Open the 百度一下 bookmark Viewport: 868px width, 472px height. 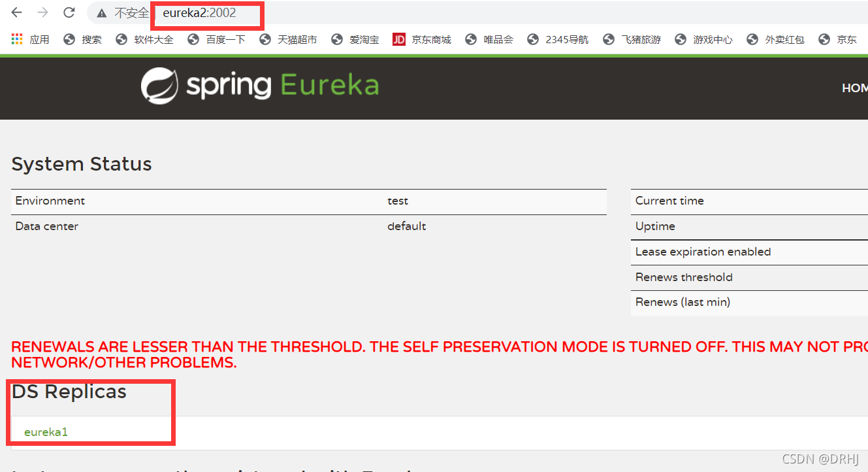coord(216,40)
